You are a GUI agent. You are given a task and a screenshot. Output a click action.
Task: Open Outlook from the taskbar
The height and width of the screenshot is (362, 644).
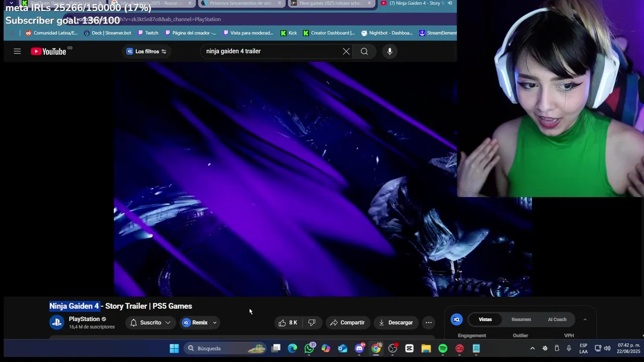point(343,348)
